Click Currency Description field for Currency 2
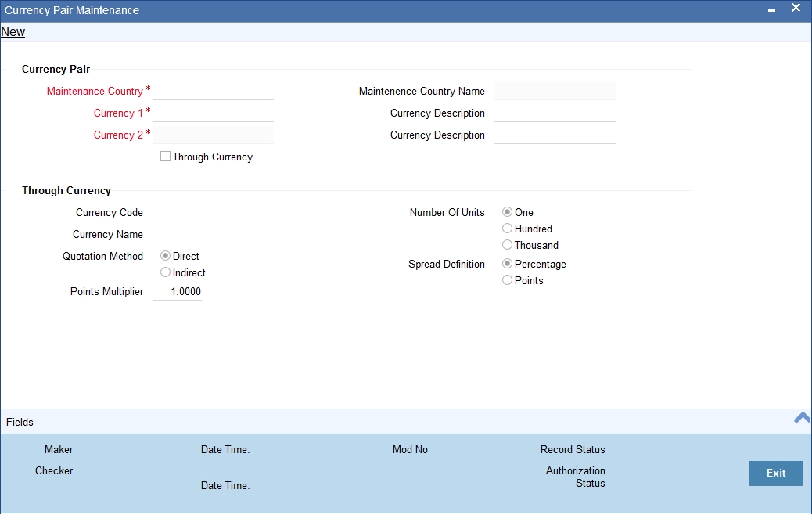The height and width of the screenshot is (515, 812). 555,135
